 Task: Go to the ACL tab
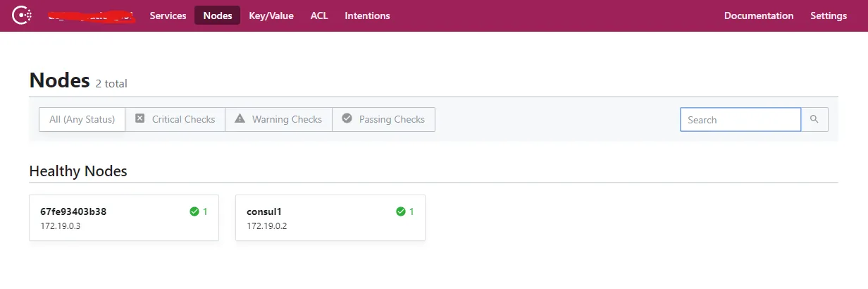319,16
